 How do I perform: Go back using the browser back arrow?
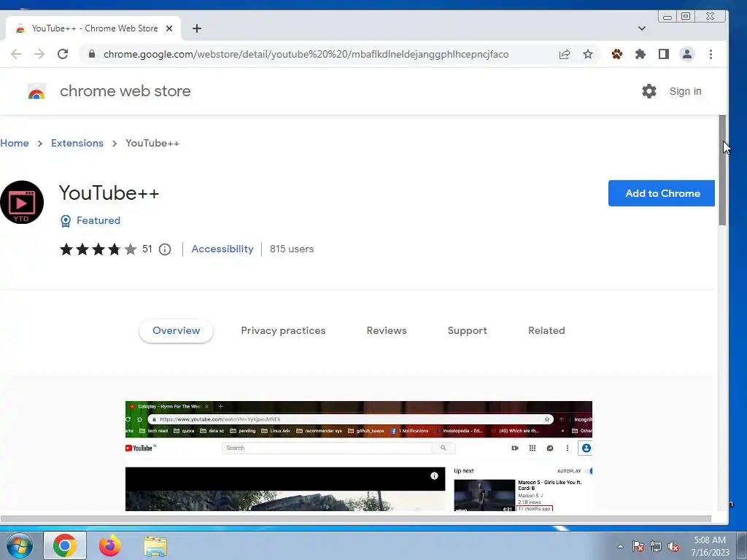click(16, 54)
